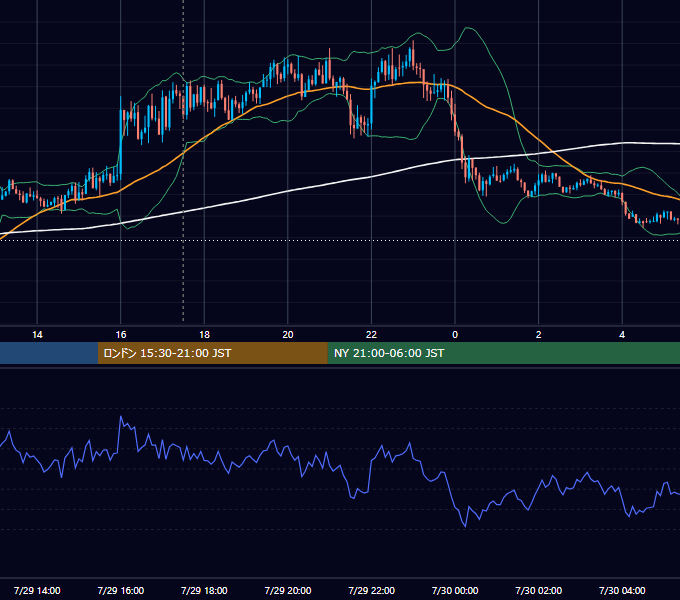The image size is (680, 600).
Task: Click the 4 hour axis label
Action: (622, 335)
